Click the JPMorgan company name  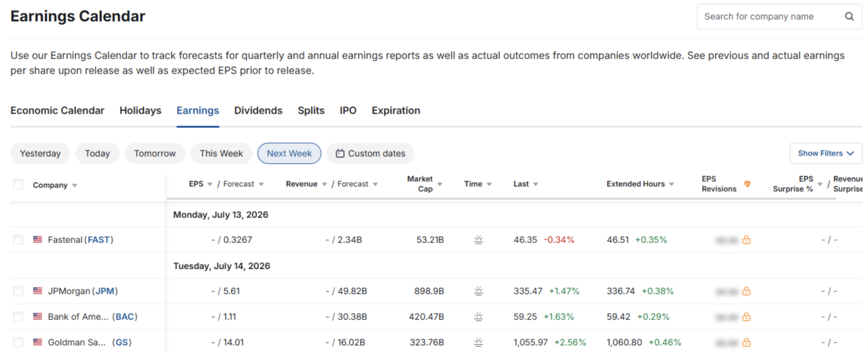tap(69, 291)
